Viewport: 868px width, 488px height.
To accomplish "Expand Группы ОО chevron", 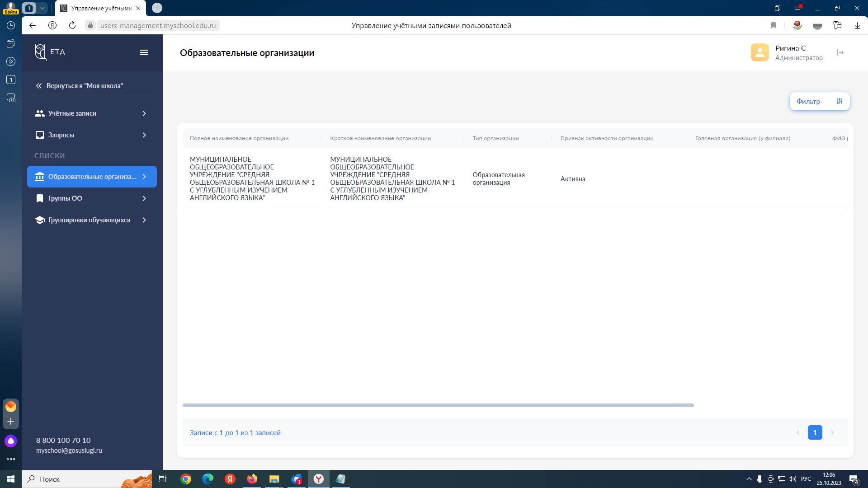I will click(144, 198).
